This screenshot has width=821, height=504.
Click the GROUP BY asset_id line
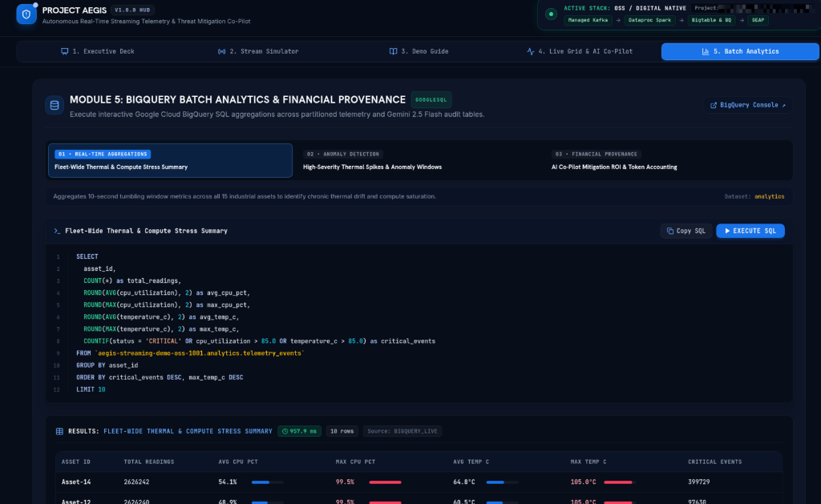tap(107, 365)
